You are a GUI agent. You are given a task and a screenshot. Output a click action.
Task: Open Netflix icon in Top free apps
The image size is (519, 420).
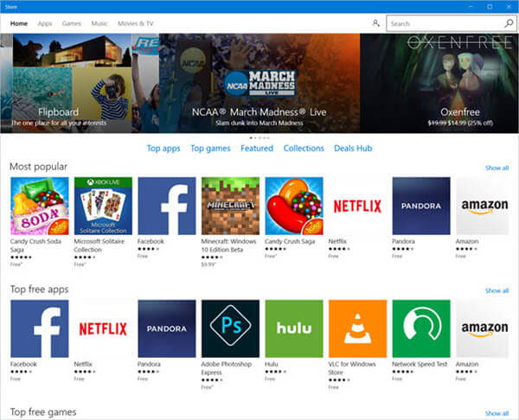103,328
